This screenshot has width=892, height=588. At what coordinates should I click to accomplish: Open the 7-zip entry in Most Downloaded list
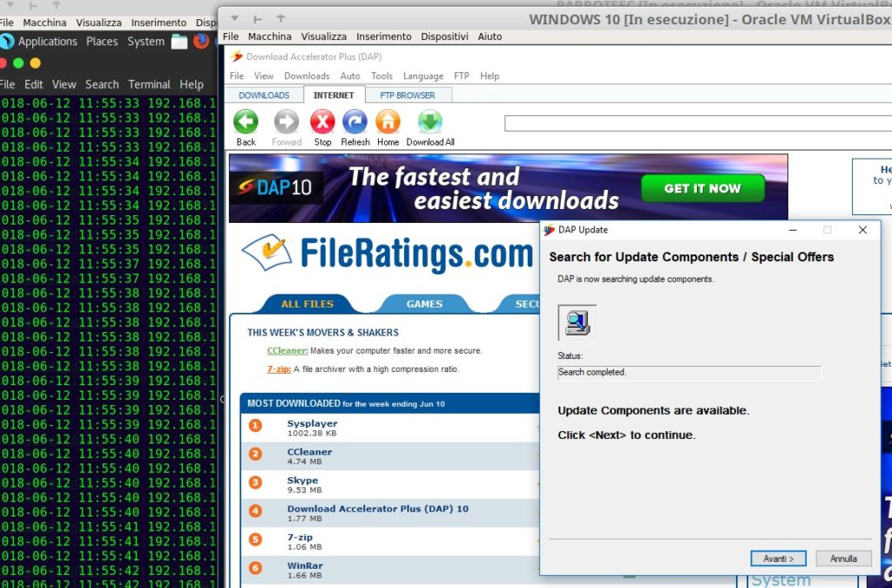(300, 537)
